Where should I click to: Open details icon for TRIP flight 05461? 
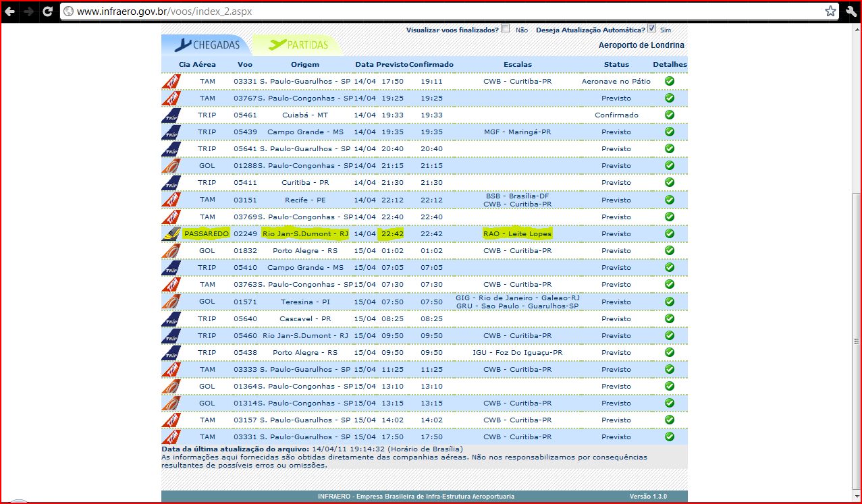(670, 115)
